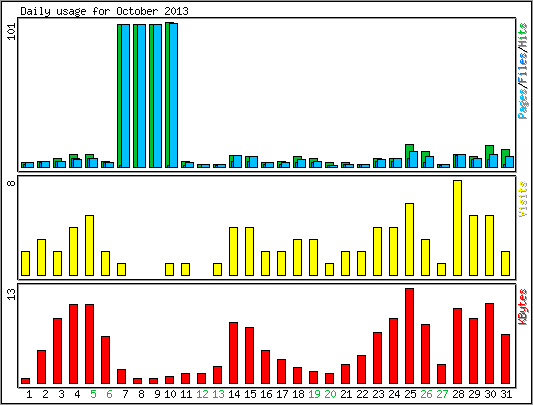Click day label "31" on the bottom axis
Screen dimensions: 533x405
(x=506, y=394)
